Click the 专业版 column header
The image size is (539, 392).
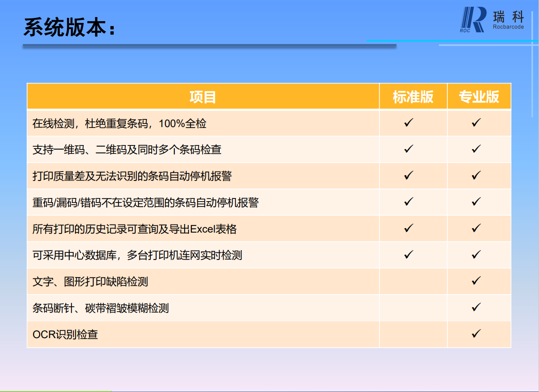click(x=479, y=97)
